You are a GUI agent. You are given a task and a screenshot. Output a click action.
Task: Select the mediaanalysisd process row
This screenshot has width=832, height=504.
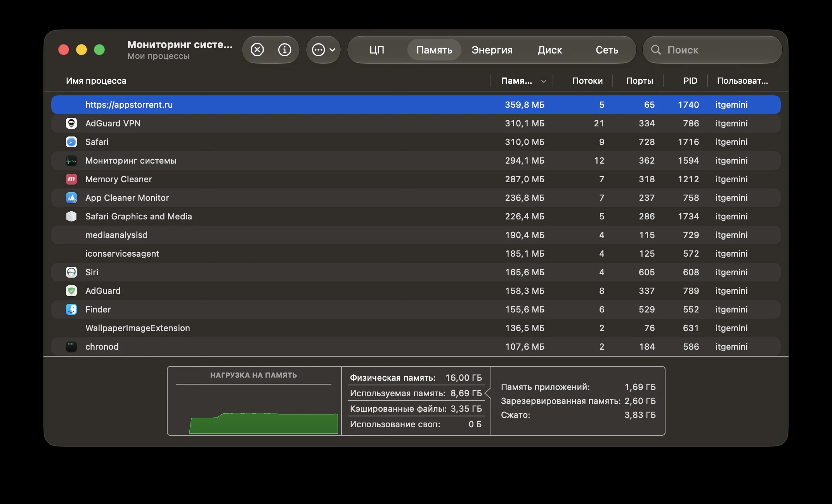[x=416, y=235]
